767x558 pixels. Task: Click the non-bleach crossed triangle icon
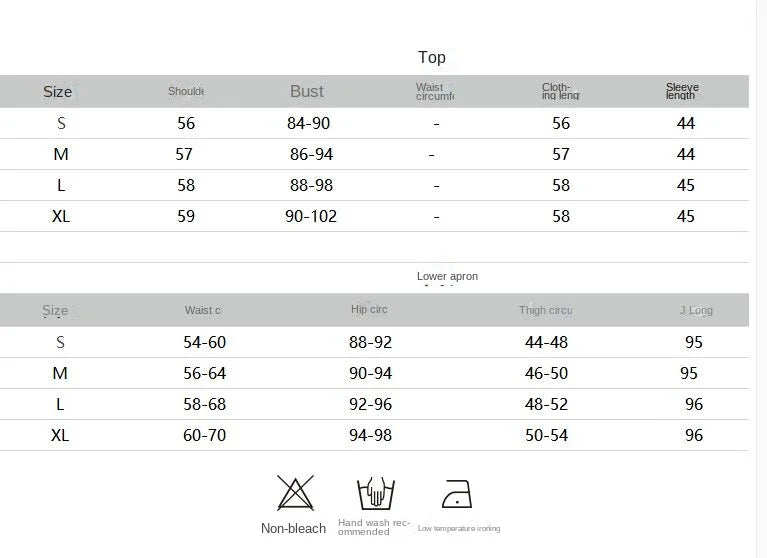point(295,493)
